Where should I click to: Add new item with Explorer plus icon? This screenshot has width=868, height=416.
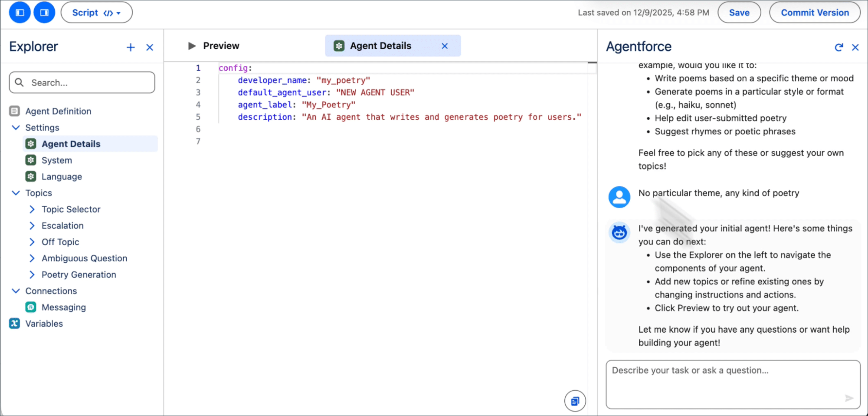tap(131, 47)
